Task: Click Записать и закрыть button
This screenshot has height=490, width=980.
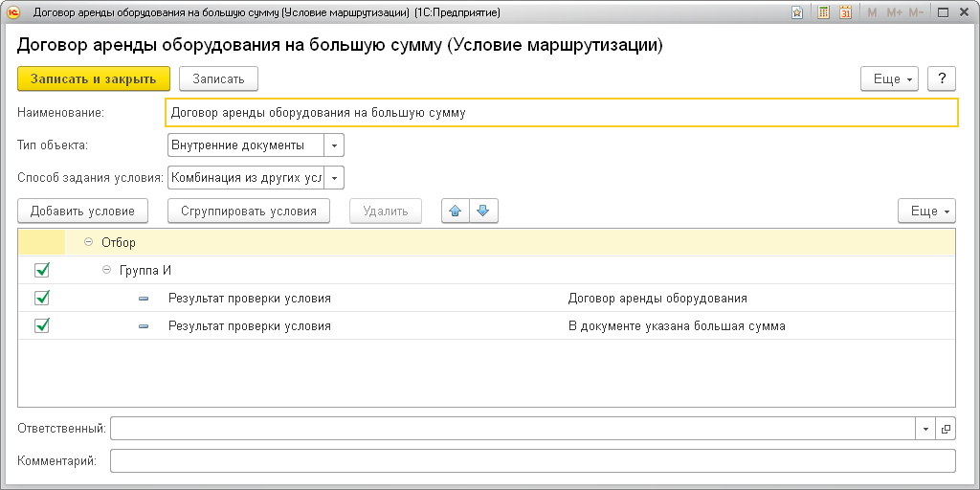Action: 94,78
